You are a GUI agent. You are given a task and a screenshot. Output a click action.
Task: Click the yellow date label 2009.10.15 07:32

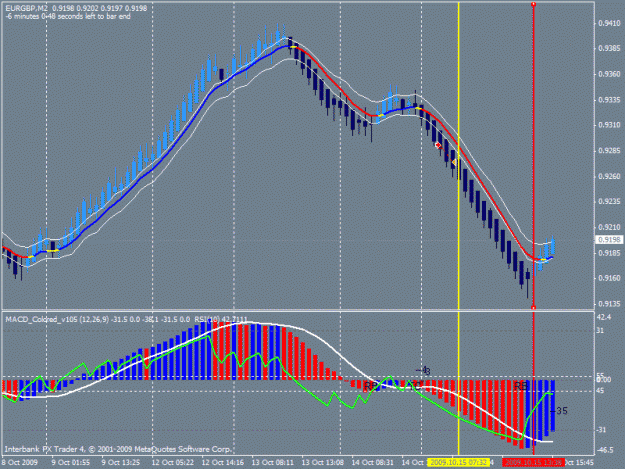458,463
